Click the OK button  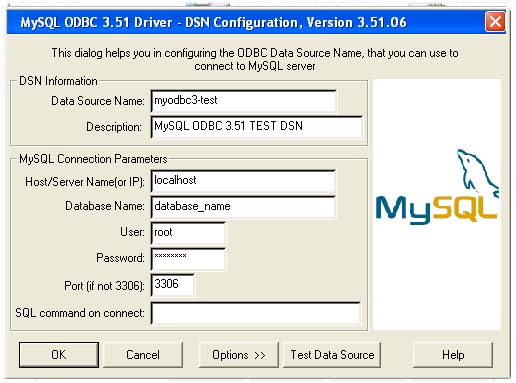59,355
